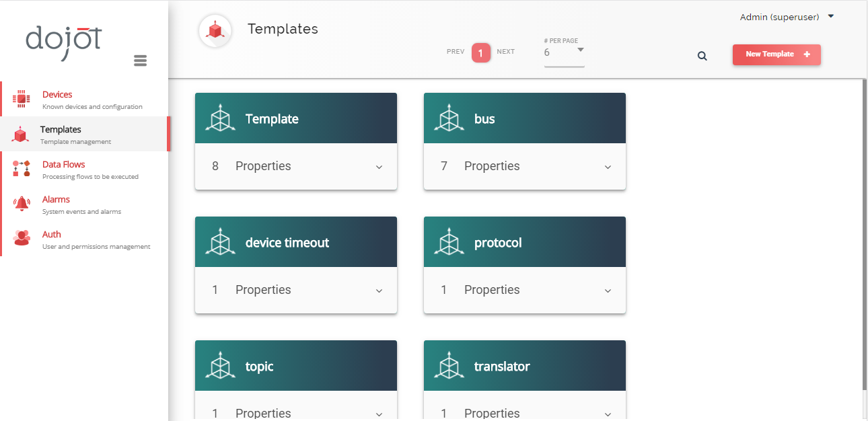
Task: Select Alarms in the sidebar menu
Action: point(56,199)
